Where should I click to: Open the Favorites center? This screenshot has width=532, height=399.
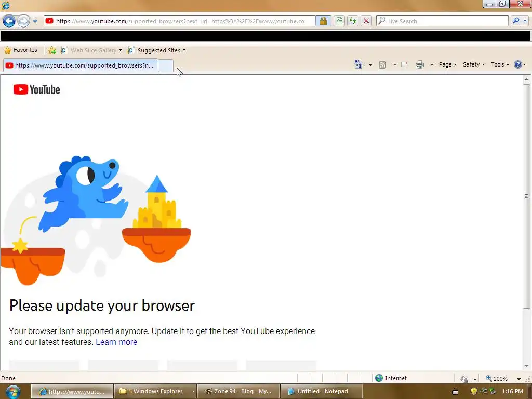pos(20,50)
